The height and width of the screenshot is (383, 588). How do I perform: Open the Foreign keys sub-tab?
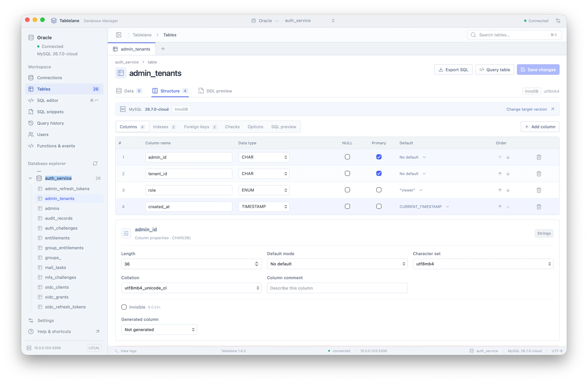[200, 127]
